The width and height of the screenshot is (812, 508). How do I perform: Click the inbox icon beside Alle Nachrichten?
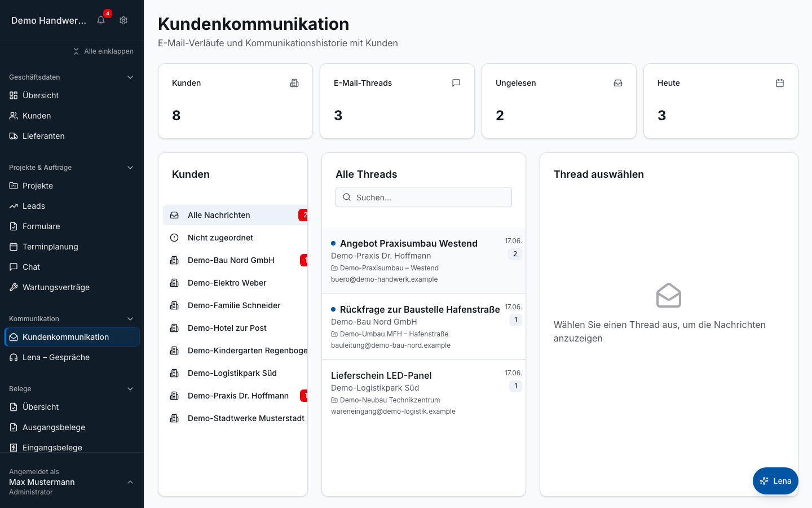(x=174, y=215)
